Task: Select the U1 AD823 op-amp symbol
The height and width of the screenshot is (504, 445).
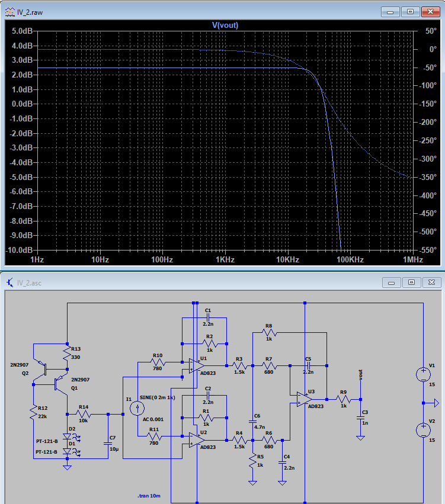Action: point(197,366)
